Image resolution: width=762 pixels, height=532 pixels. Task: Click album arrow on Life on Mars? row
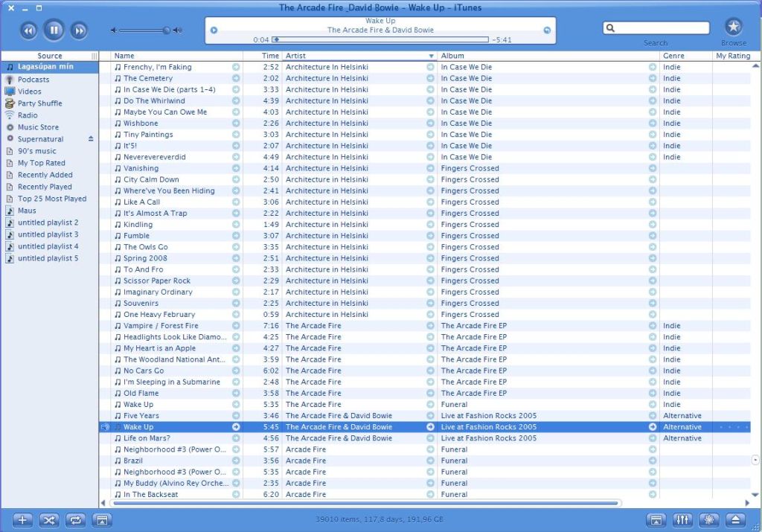point(652,438)
